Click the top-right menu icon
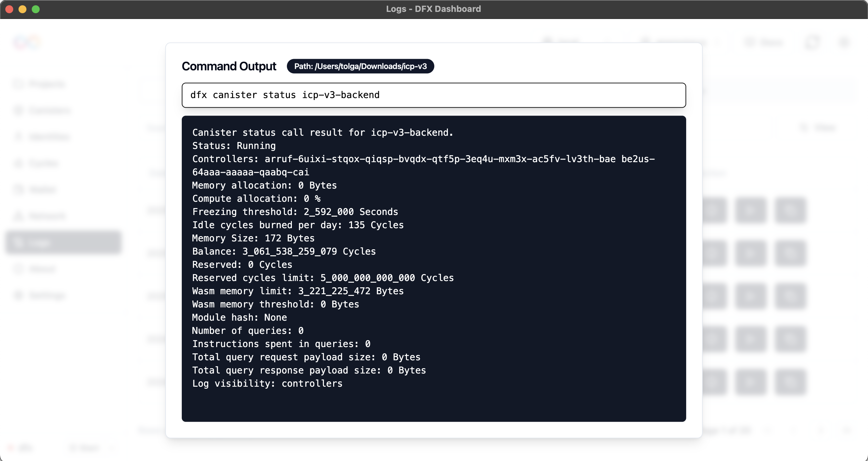868x461 pixels. tap(844, 42)
